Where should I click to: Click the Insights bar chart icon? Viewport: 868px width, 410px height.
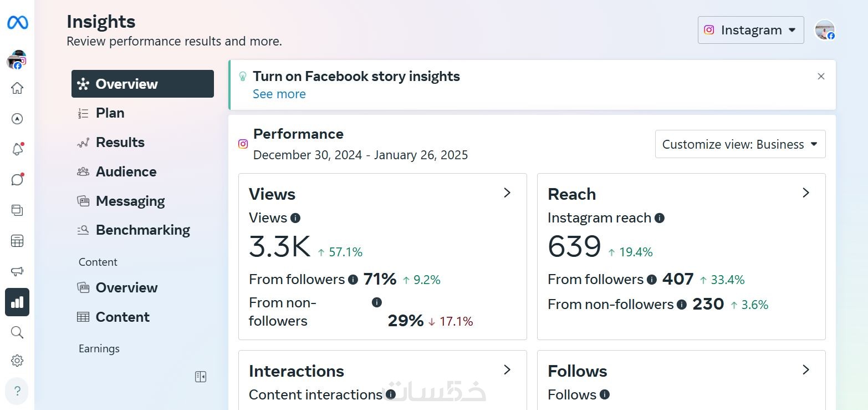click(x=17, y=302)
